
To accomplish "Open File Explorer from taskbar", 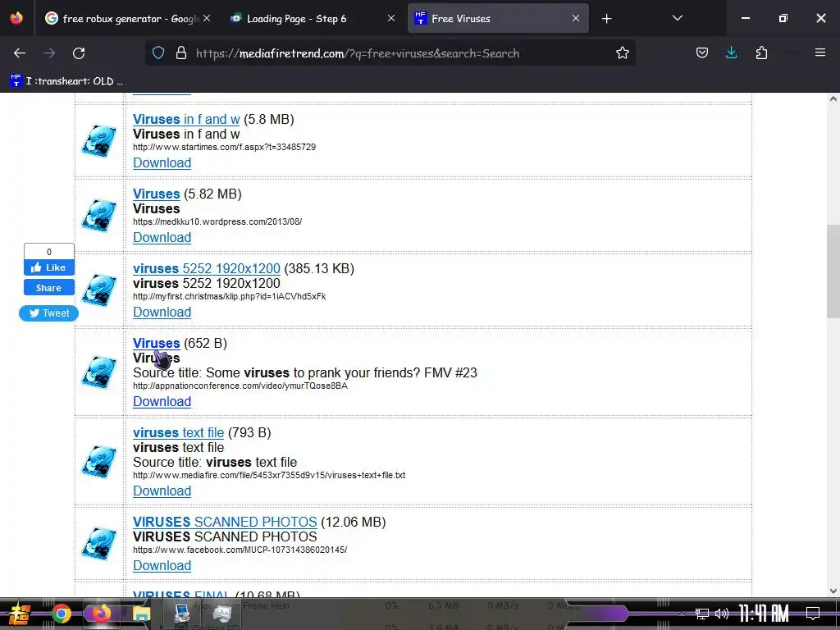I will 141,614.
